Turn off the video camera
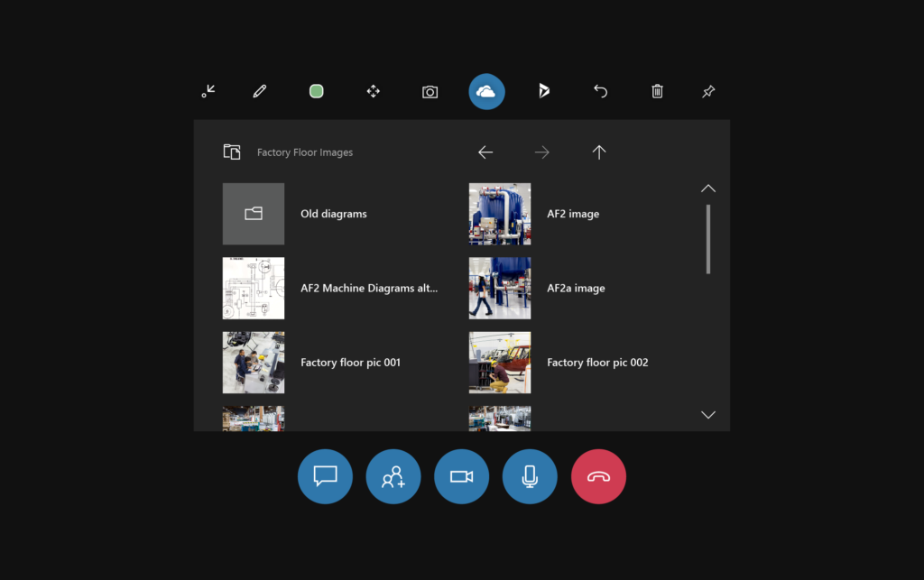 461,476
